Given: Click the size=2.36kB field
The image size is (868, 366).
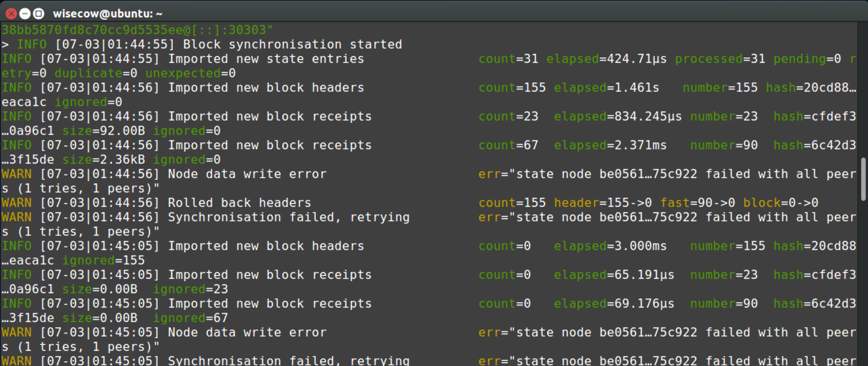Looking at the screenshot, I should tap(104, 160).
